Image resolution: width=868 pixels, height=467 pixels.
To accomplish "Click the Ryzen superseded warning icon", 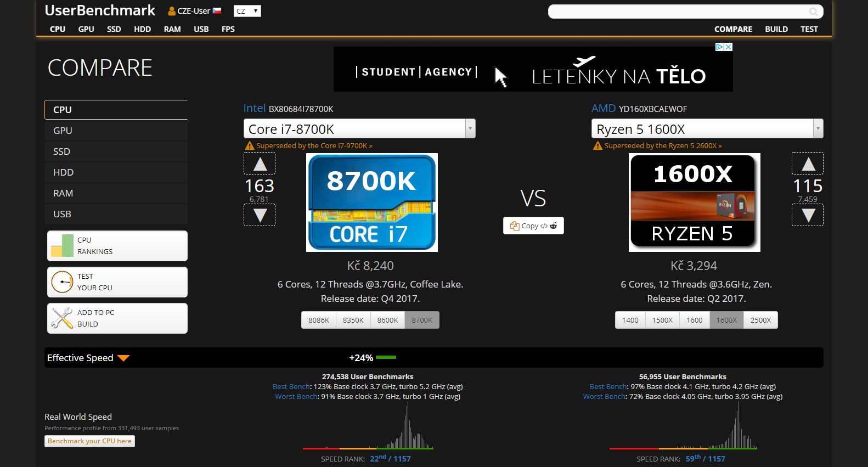I will (598, 146).
